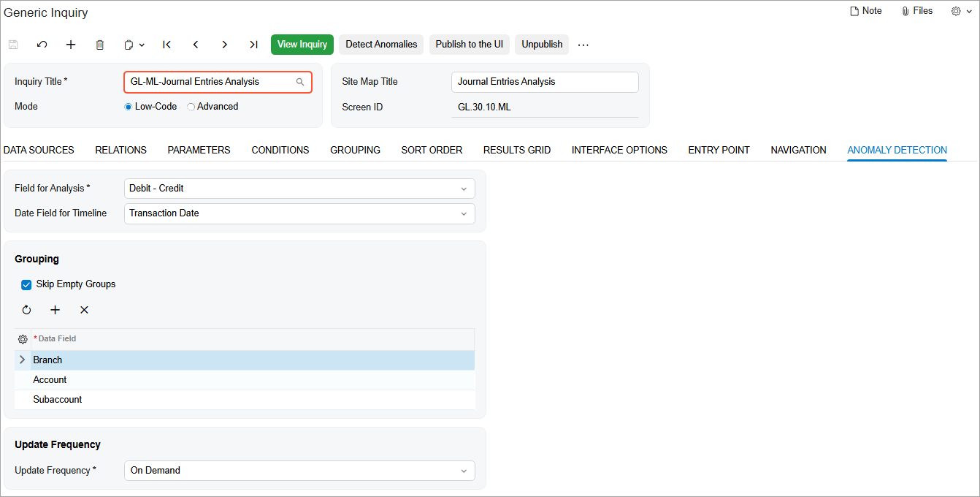Switch to the Data Sources tab
Screen dimensions: 980x497
click(39, 150)
